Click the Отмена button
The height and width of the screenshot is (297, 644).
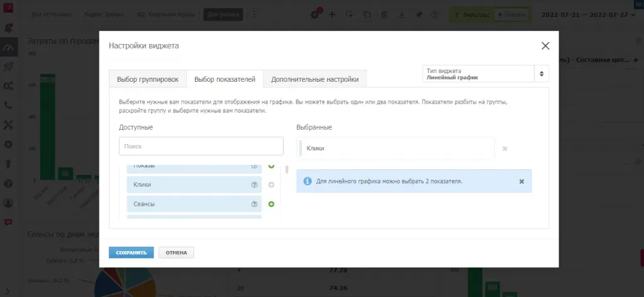[176, 252]
